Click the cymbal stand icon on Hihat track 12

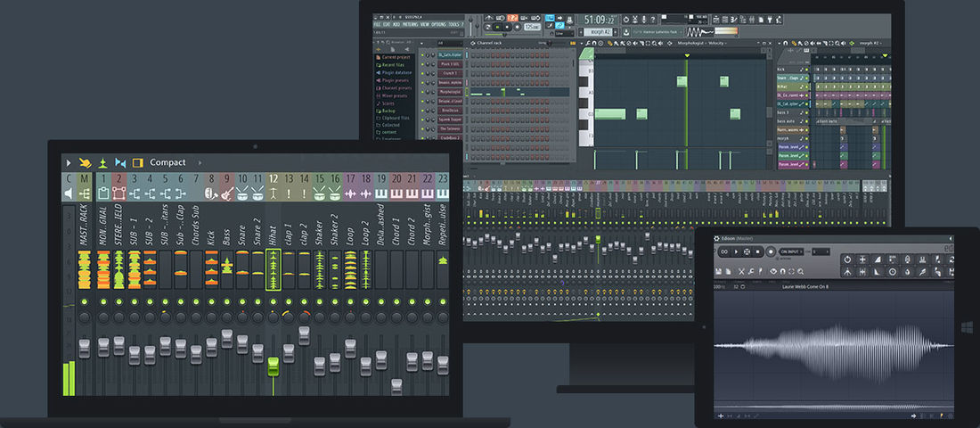click(274, 193)
